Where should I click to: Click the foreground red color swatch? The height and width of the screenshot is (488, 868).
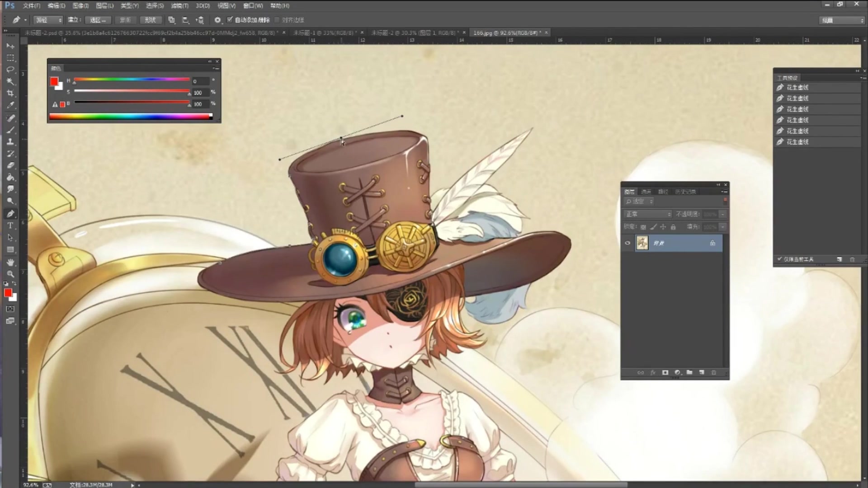[x=8, y=293]
